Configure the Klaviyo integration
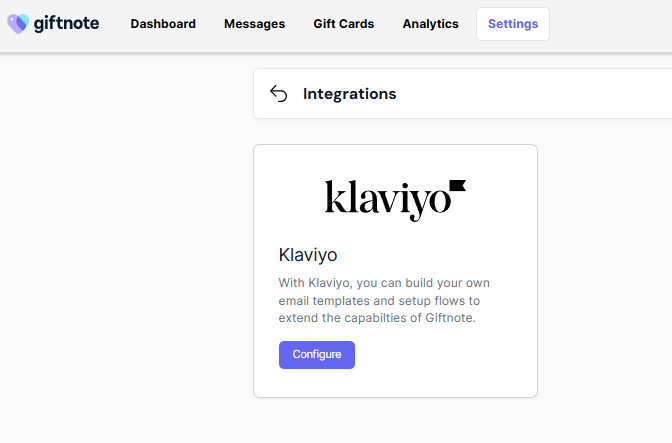The height and width of the screenshot is (443, 672). click(x=317, y=355)
